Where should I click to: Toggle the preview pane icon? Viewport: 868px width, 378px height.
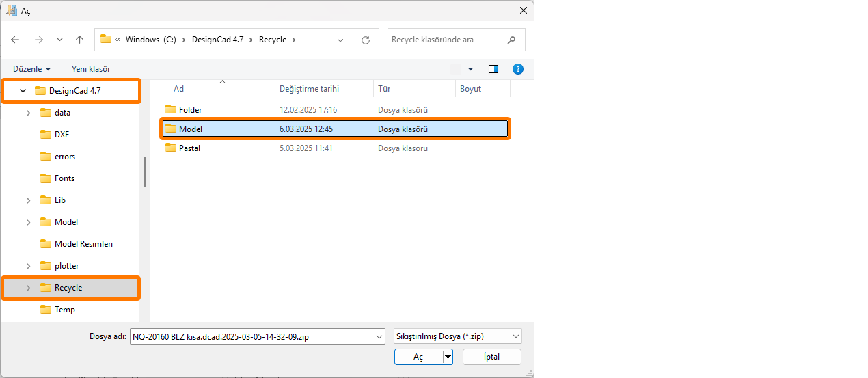tap(493, 69)
